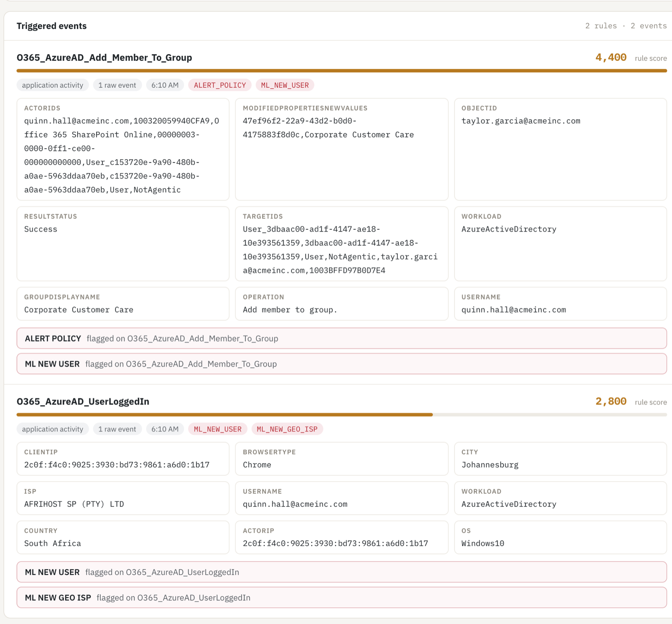Screen dimensions: 672x624
Task: Click the ALERT_POLICY tag chip
Action: click(220, 85)
